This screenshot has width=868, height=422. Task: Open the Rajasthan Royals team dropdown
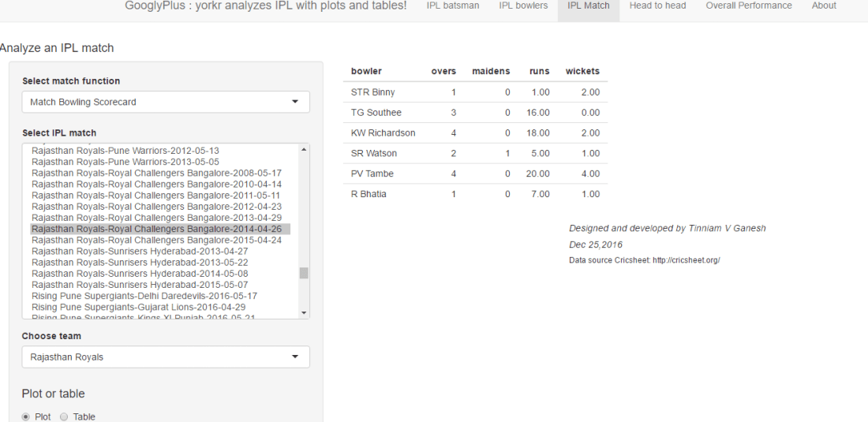[165, 357]
